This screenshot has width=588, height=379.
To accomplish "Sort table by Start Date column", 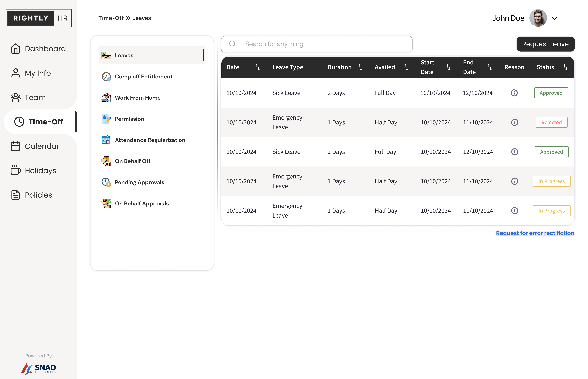I will (448, 67).
